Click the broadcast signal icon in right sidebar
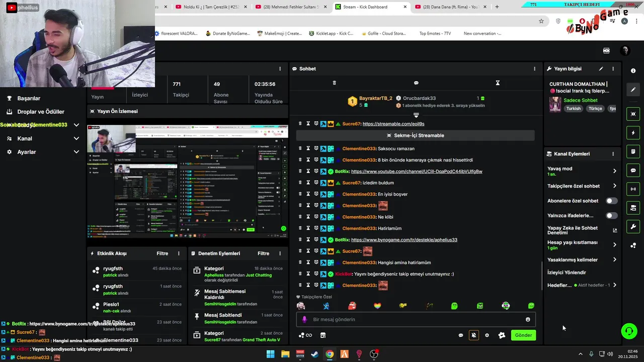Viewport: 644px width, 362px height. tap(633, 189)
